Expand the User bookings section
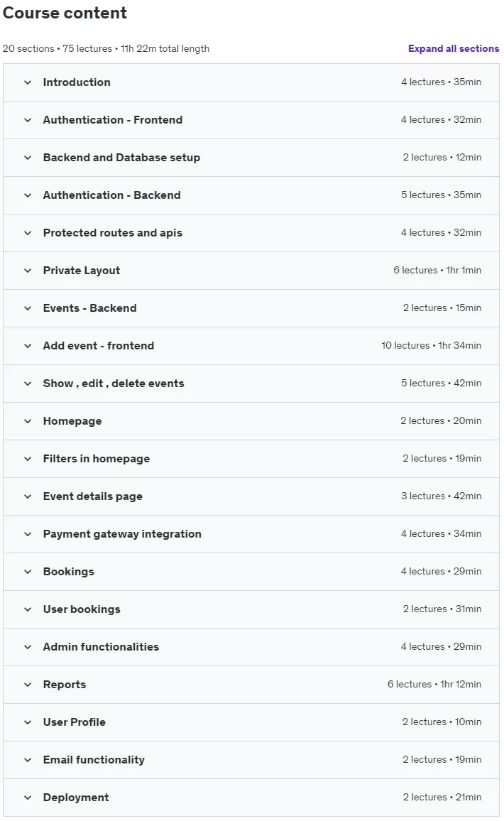The height and width of the screenshot is (821, 504). pos(251,609)
